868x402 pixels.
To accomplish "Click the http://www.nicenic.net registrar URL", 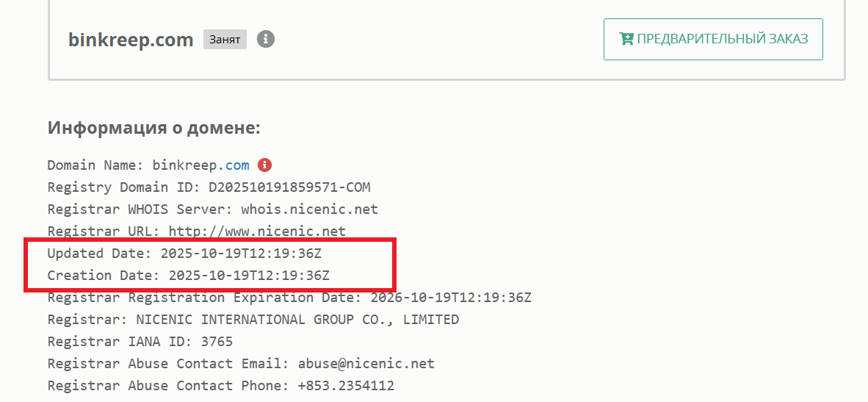I will 257,231.
